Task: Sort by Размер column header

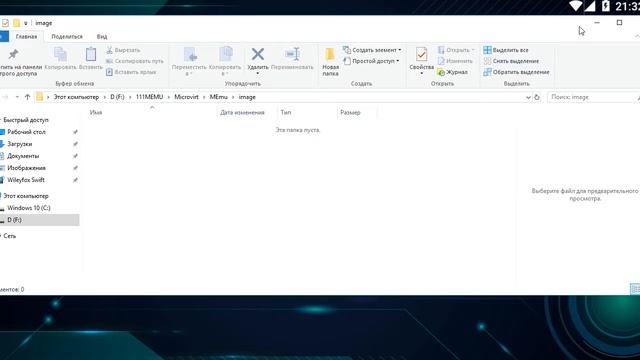Action: (350, 113)
